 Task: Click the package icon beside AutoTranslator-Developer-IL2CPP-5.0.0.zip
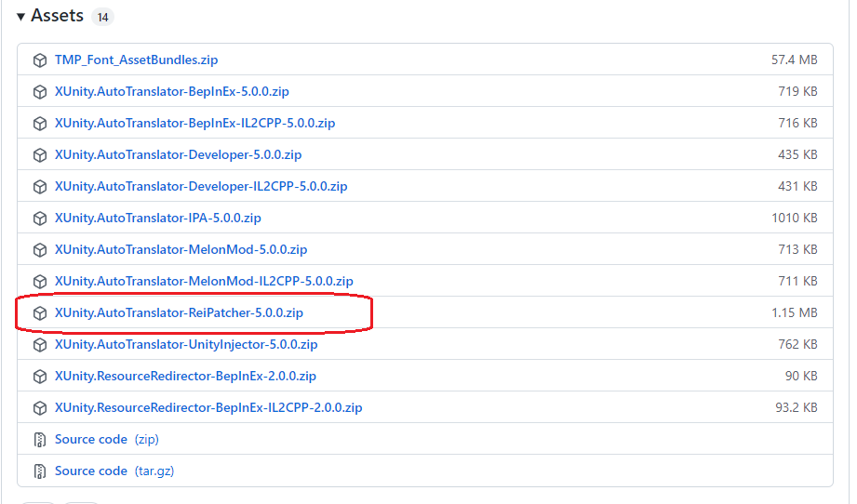[x=40, y=187]
